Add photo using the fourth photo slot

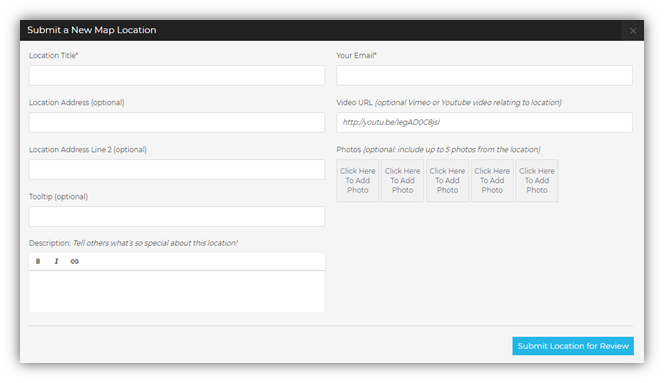[492, 180]
